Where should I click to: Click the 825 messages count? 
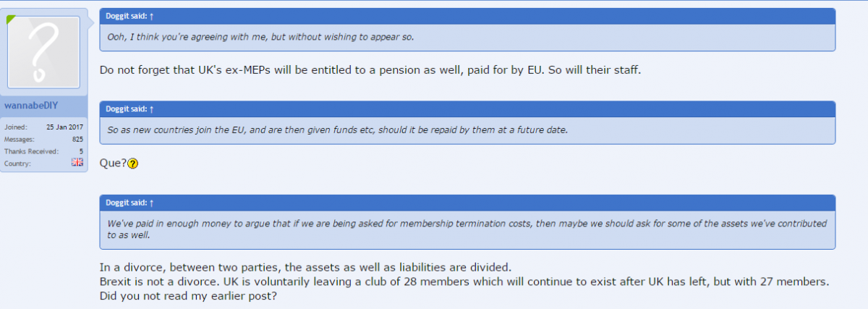click(x=77, y=139)
